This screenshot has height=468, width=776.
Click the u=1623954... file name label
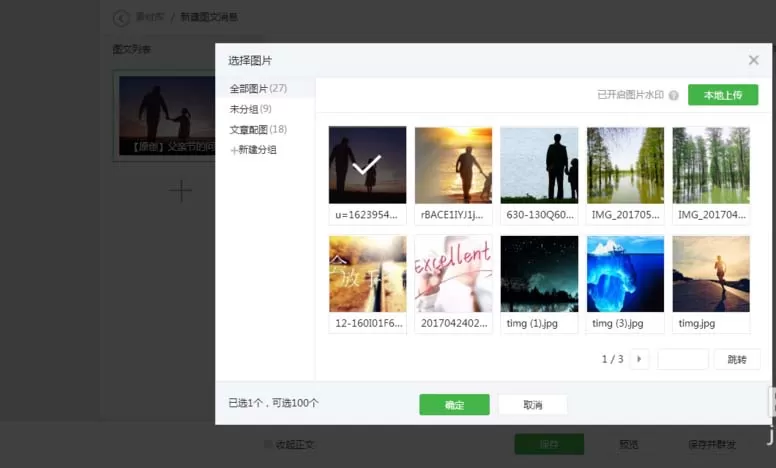pos(366,215)
